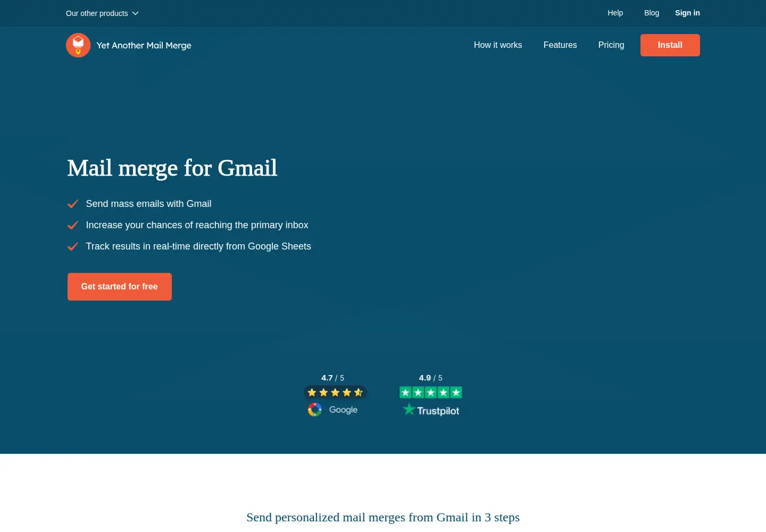Click the Google five-star rating bar
Screen dimensions: 766x532
(335, 393)
